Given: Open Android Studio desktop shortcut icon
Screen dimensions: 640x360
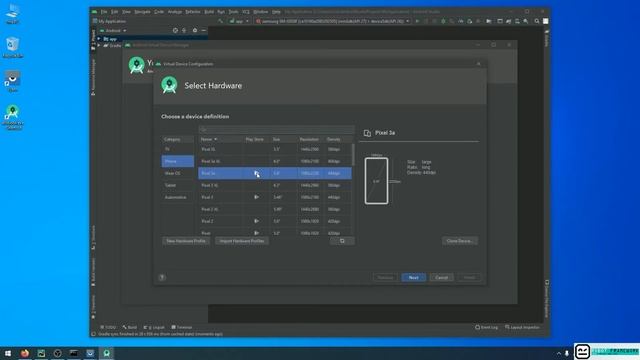Looking at the screenshot, I should point(13,117).
